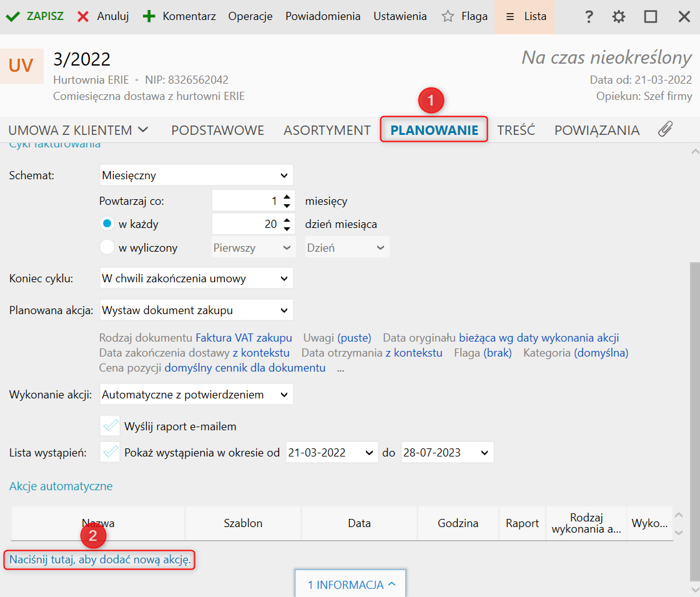Click the table scroll-down arrow
Screen dimensions: 700x597
(x=679, y=532)
